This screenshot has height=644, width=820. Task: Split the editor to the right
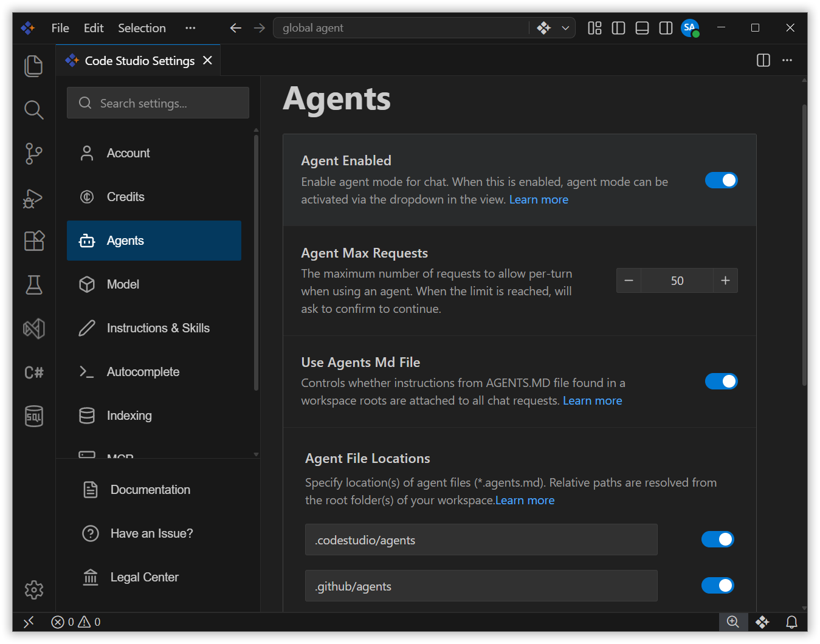coord(763,60)
